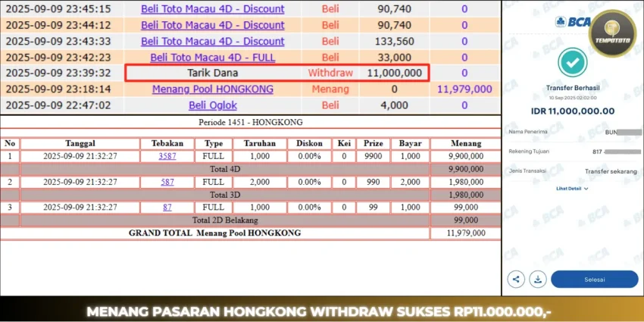Select the Transfer sekarang value
The image size is (644, 322).
(611, 171)
